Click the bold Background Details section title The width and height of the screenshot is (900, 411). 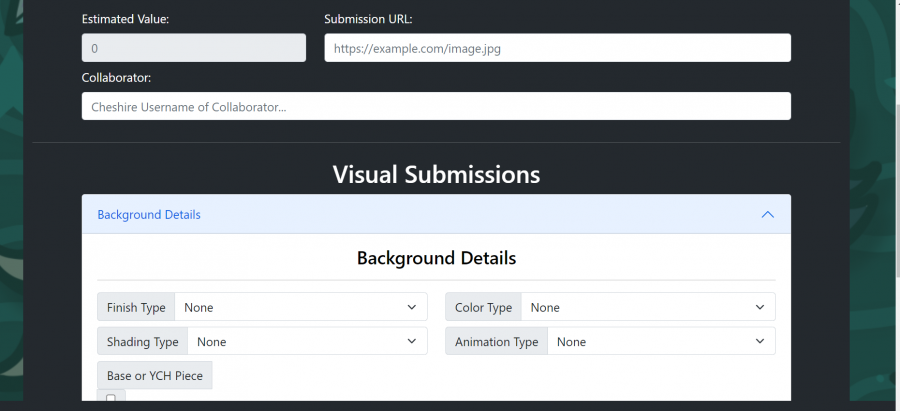click(436, 258)
